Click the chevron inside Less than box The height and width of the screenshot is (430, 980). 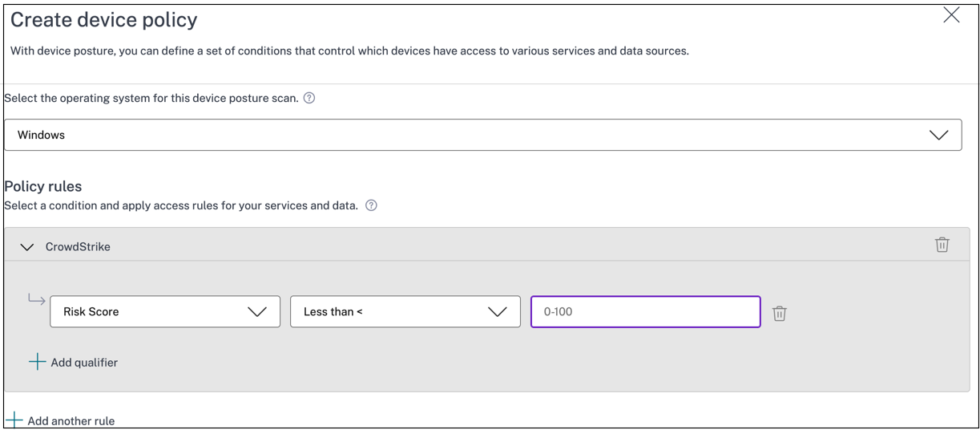[498, 312]
